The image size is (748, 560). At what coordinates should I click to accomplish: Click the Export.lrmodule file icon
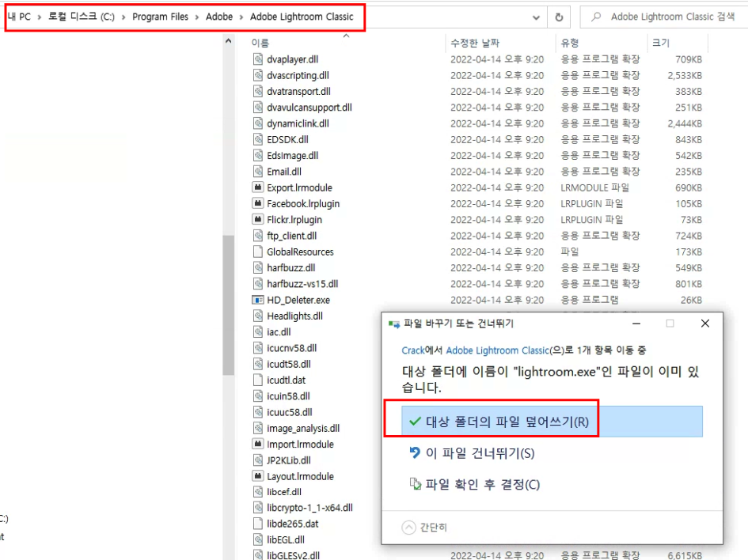(257, 187)
